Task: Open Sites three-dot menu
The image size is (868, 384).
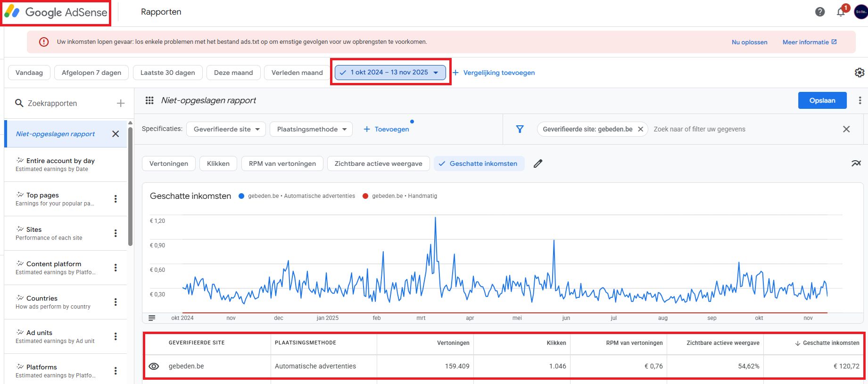Action: tap(116, 233)
